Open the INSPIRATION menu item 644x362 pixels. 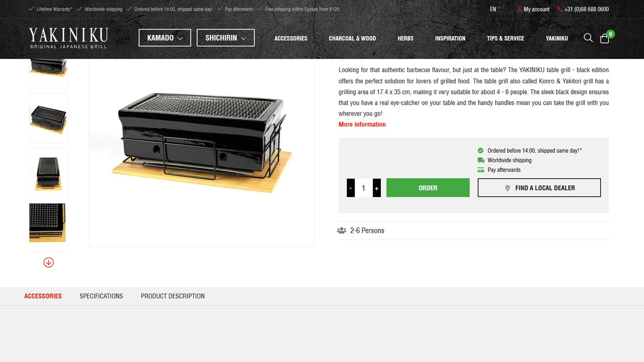(x=450, y=38)
